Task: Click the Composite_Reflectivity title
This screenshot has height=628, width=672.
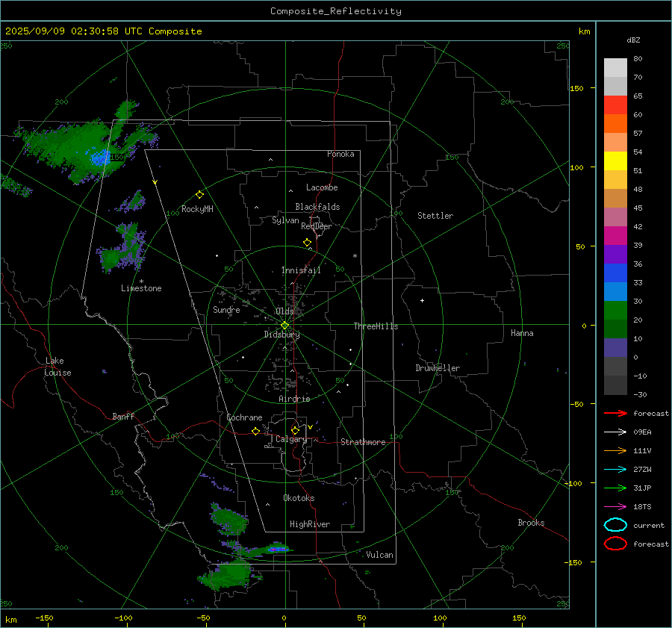Action: pyautogui.click(x=336, y=11)
